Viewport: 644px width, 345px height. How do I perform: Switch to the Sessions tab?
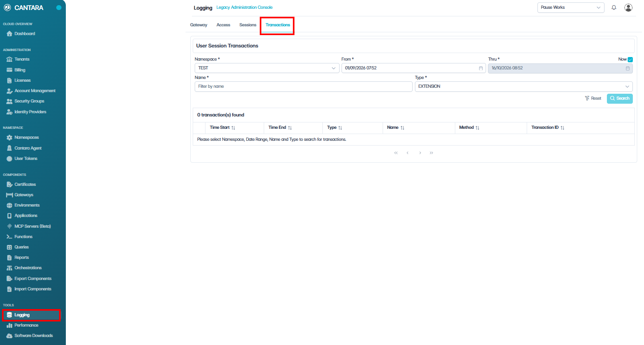248,25
